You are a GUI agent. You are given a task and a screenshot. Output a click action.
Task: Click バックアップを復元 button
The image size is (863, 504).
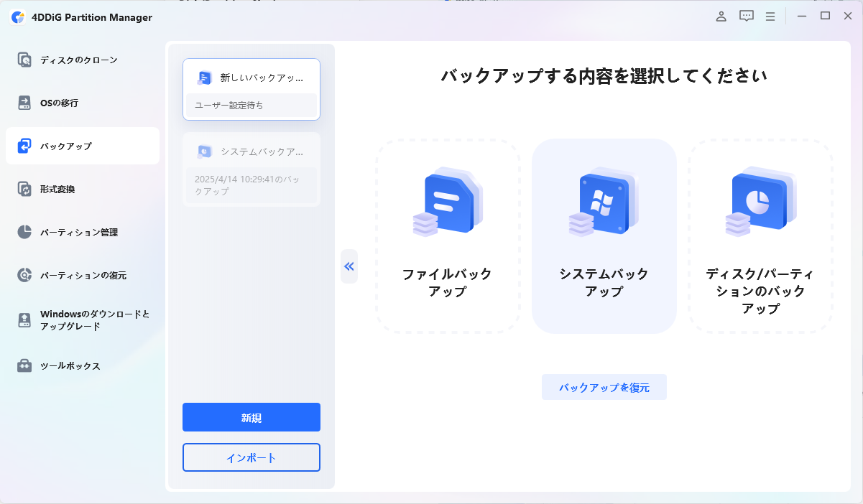[604, 387]
